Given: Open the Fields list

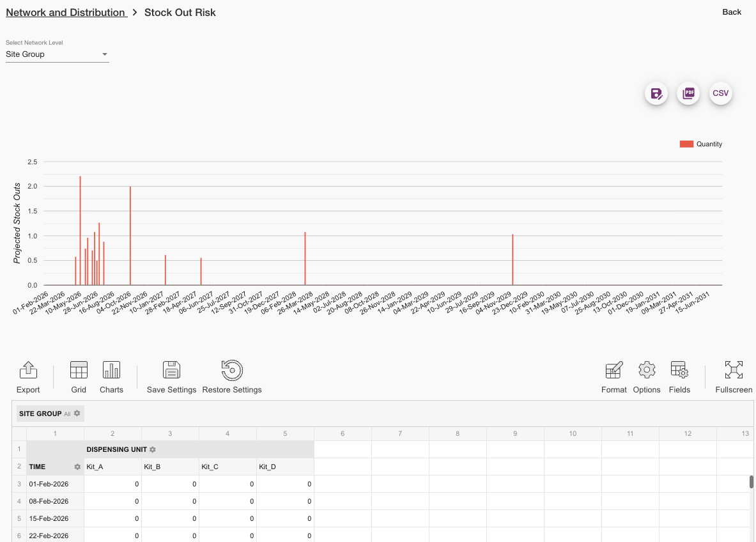Looking at the screenshot, I should (x=679, y=376).
